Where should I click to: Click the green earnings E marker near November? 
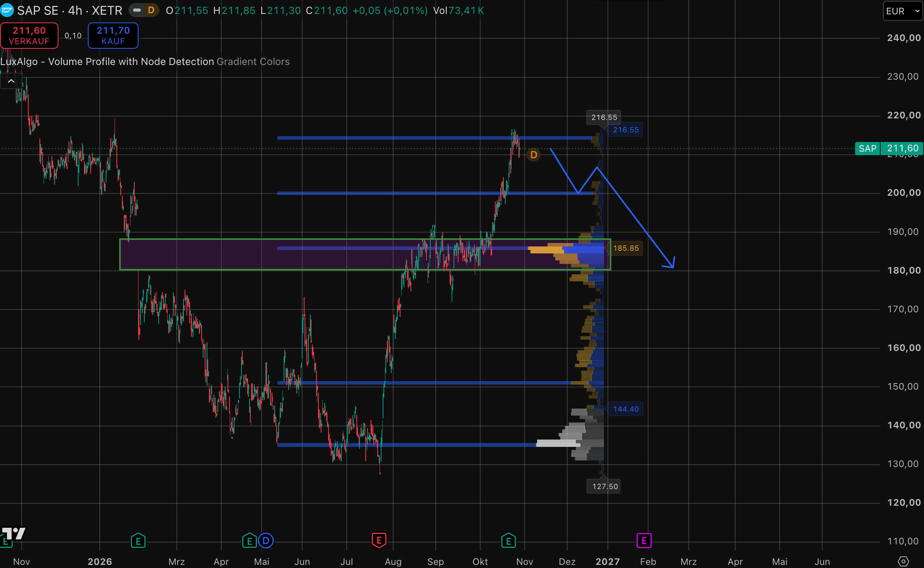pyautogui.click(x=508, y=541)
